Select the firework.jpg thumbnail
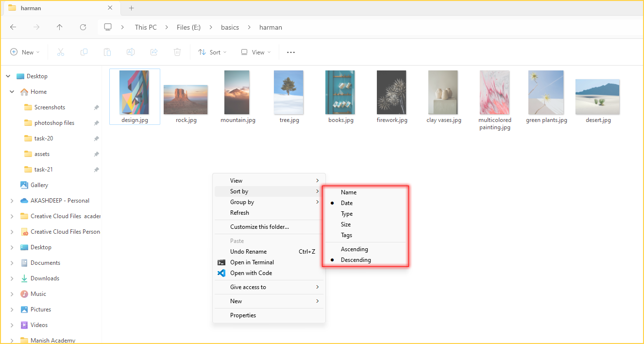 click(391, 97)
